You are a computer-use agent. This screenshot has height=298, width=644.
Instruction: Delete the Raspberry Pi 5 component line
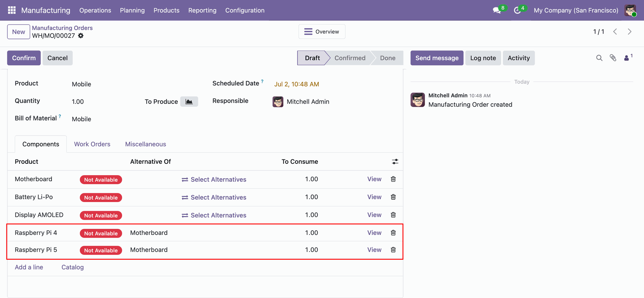tap(393, 250)
